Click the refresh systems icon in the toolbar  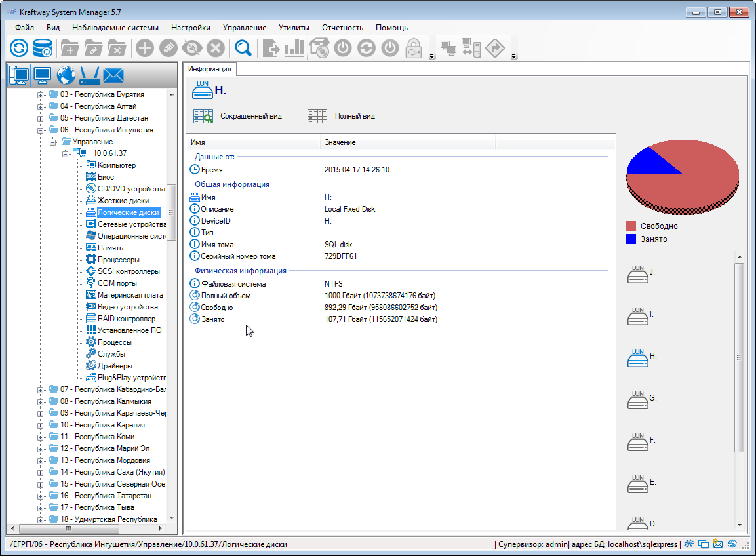pos(18,47)
